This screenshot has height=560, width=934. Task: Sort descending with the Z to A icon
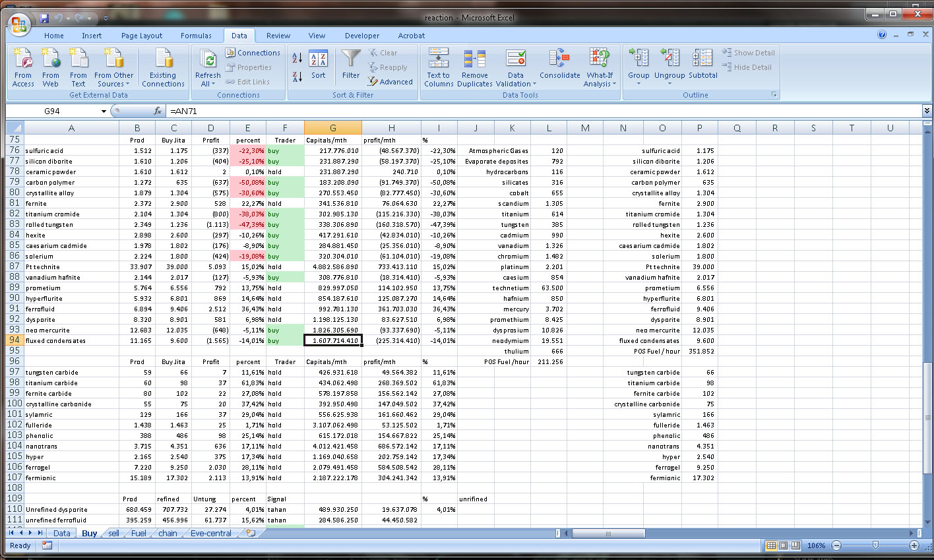pyautogui.click(x=297, y=77)
